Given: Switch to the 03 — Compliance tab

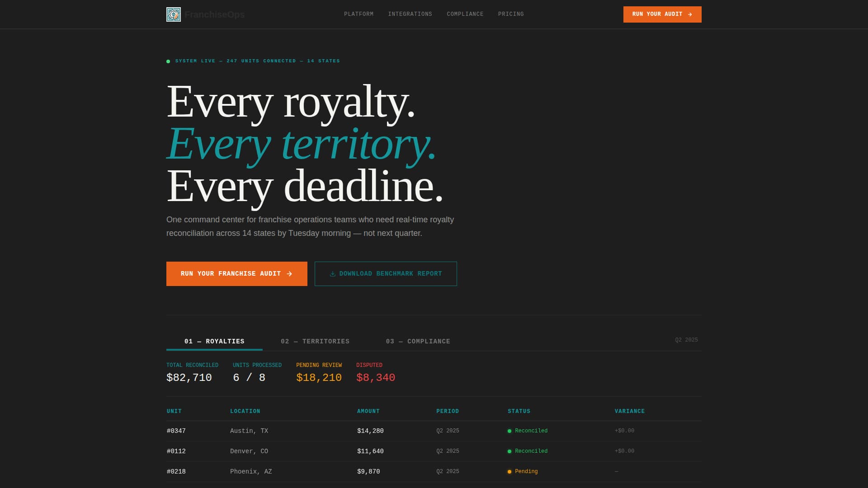Looking at the screenshot, I should pyautogui.click(x=418, y=341).
